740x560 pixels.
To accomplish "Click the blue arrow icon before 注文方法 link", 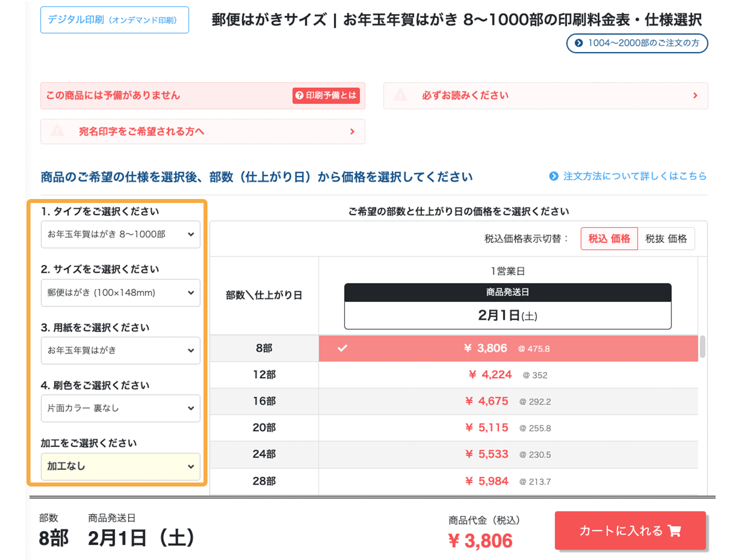I will 553,176.
